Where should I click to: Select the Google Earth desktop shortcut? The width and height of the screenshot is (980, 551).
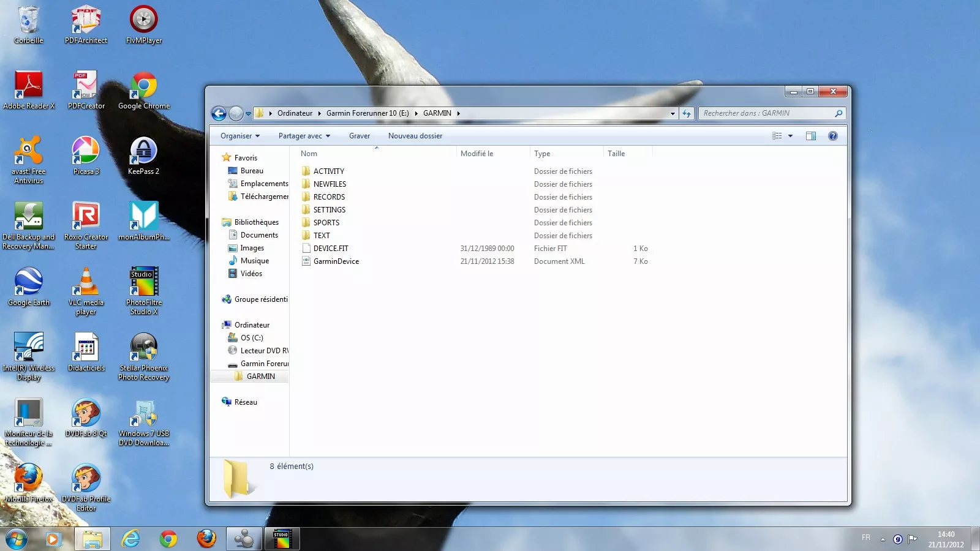click(x=28, y=287)
